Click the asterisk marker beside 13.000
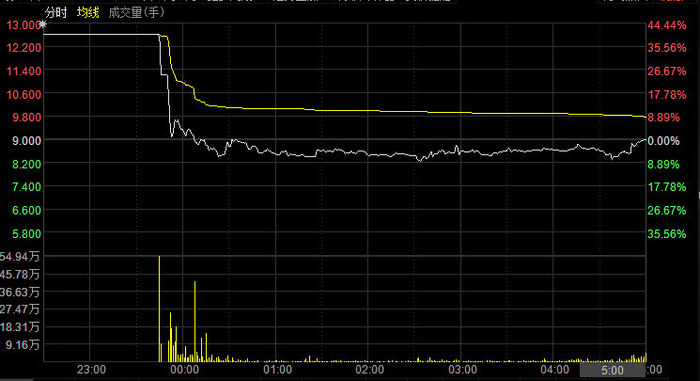 [43, 25]
